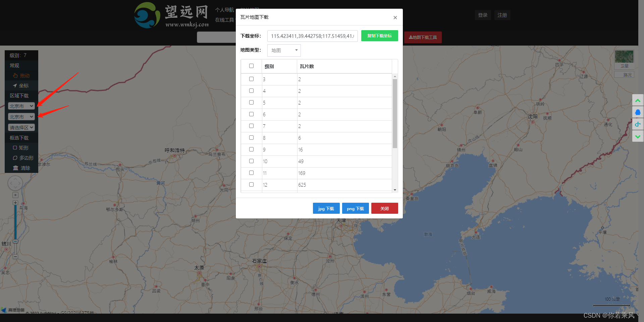Image resolution: width=644 pixels, height=322 pixels.
Task: Click the download coordinates input field
Action: [313, 36]
